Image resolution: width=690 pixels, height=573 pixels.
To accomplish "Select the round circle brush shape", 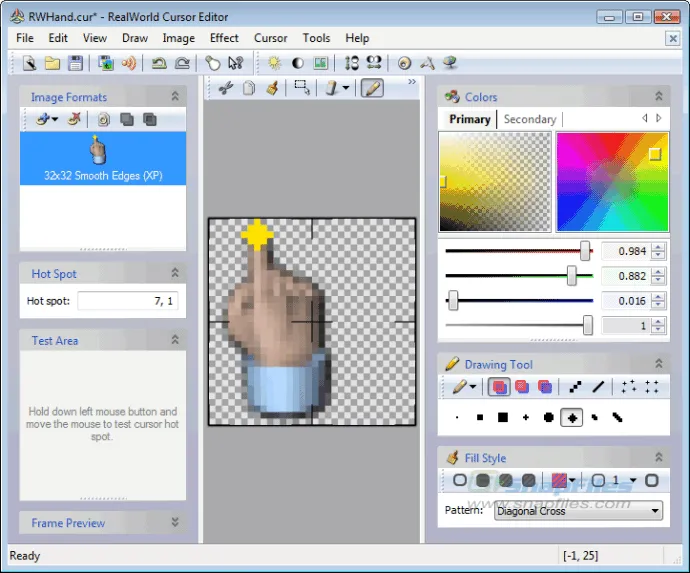I will [x=549, y=418].
